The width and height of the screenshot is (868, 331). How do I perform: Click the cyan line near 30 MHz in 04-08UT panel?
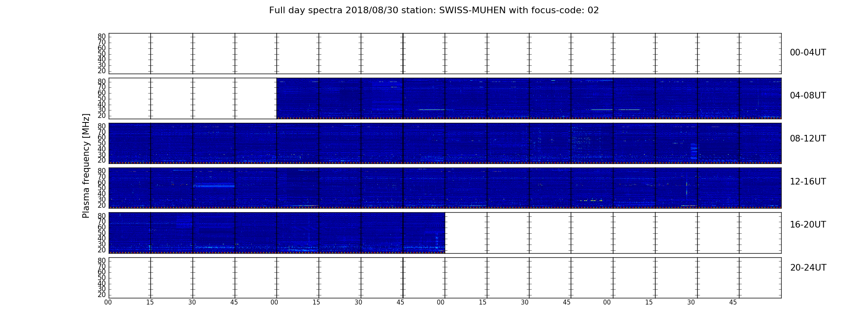click(431, 110)
